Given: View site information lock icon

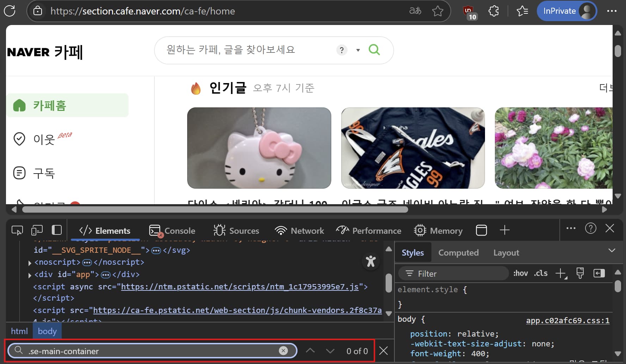Looking at the screenshot, I should (38, 11).
